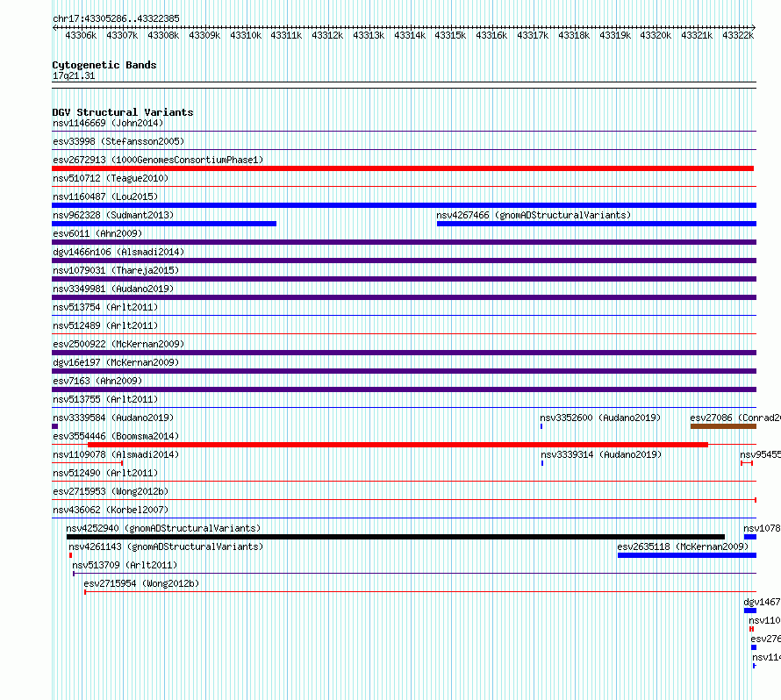Open variant nsv513709 (Arlt2011)
781x700 pixels.
tap(125, 565)
